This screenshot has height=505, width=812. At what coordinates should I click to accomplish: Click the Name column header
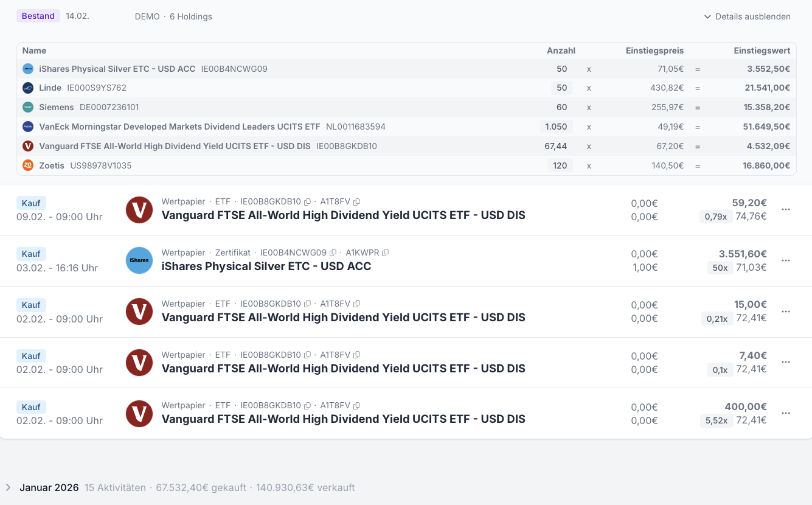pyautogui.click(x=34, y=50)
